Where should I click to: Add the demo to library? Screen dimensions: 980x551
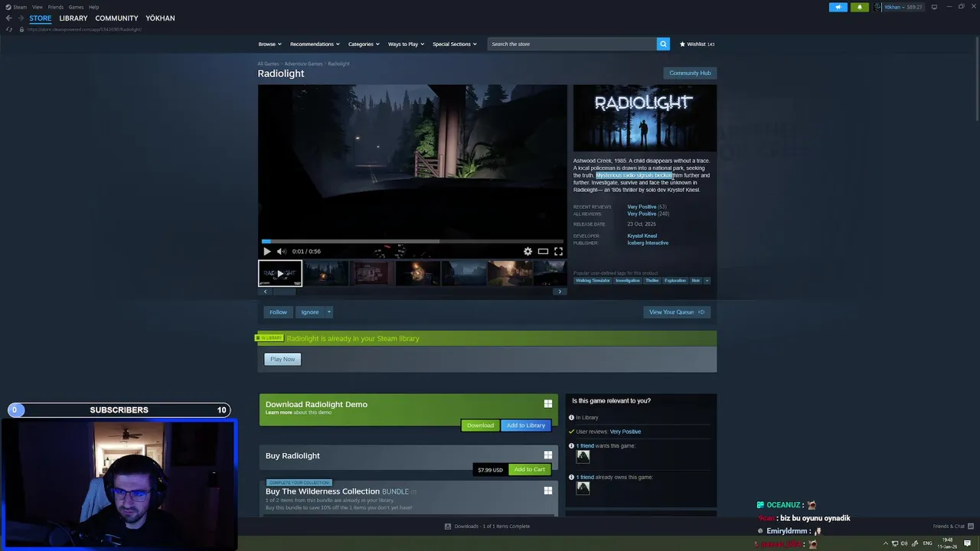pyautogui.click(x=525, y=425)
